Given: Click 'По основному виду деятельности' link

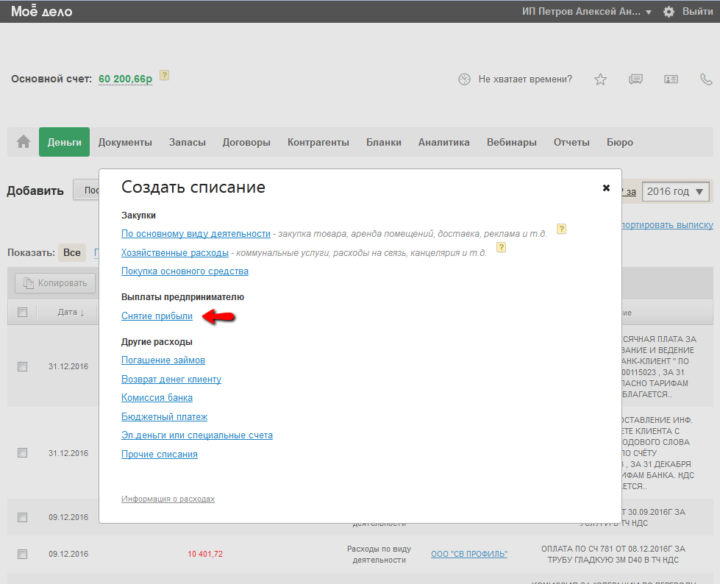Looking at the screenshot, I should coord(196,234).
